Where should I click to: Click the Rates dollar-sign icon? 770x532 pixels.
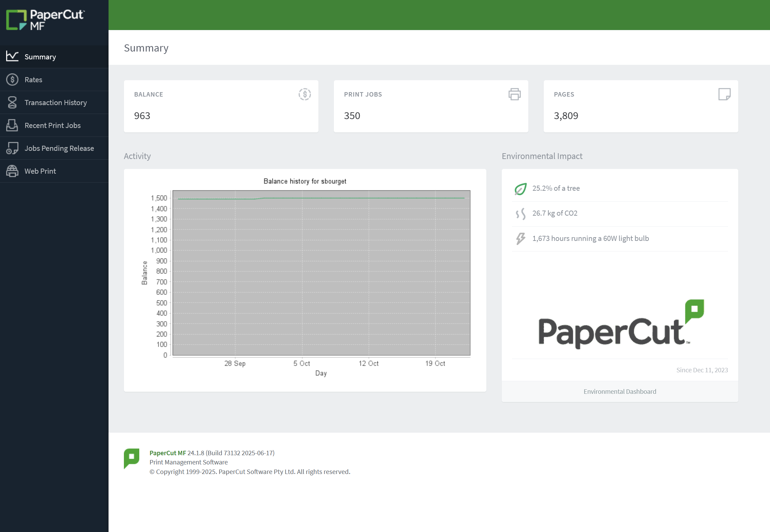pyautogui.click(x=12, y=80)
